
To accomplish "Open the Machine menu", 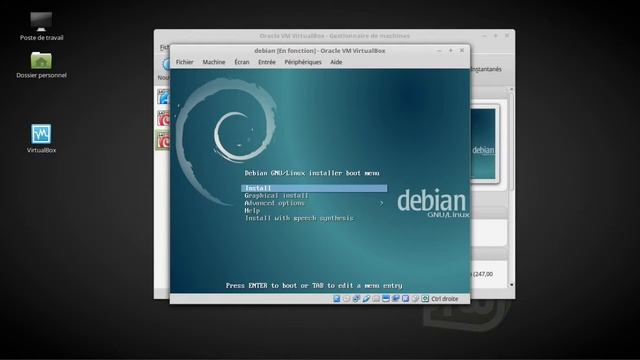I will point(214,62).
